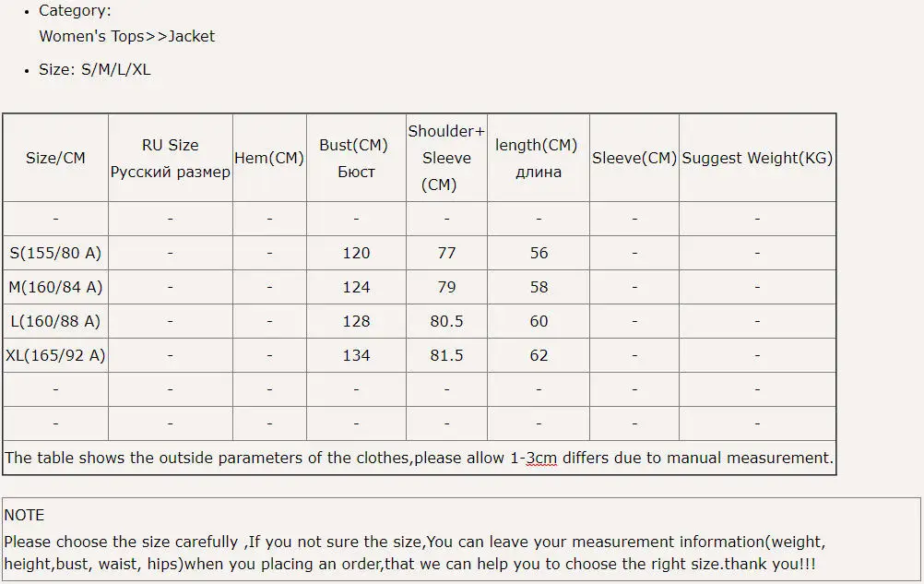Click the NOTE heading
The width and height of the screenshot is (924, 584).
tap(24, 515)
